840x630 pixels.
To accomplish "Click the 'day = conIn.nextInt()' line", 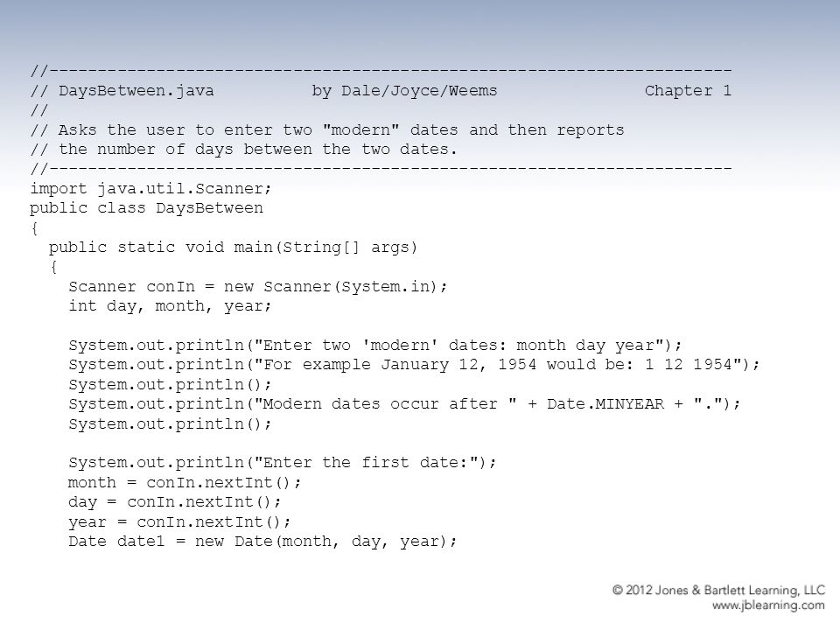I will pos(175,502).
